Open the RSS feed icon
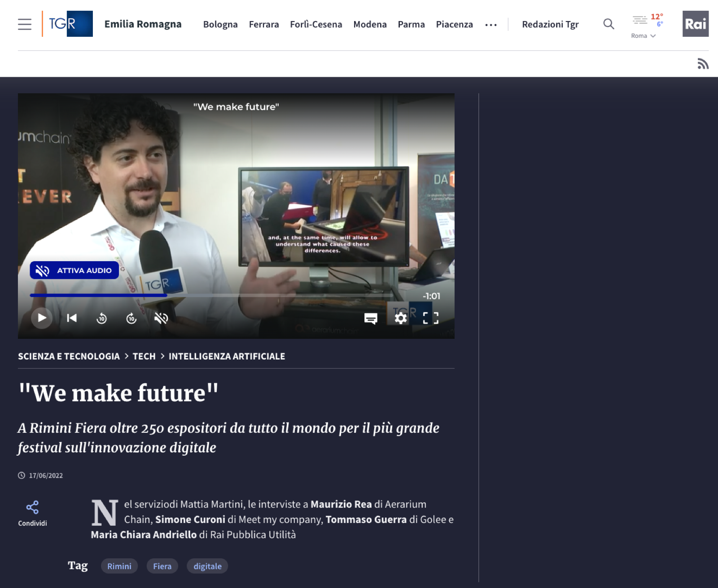 point(703,64)
